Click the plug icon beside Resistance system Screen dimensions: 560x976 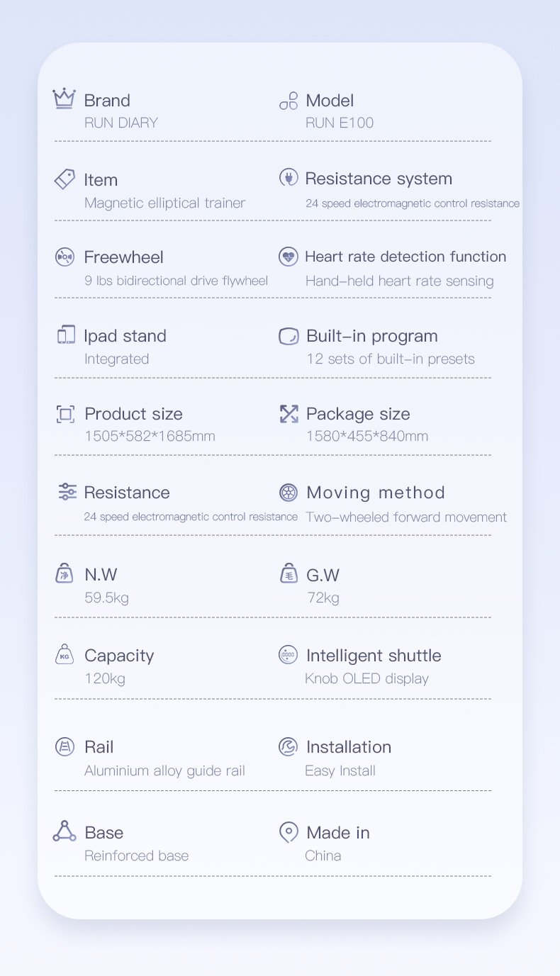point(288,177)
